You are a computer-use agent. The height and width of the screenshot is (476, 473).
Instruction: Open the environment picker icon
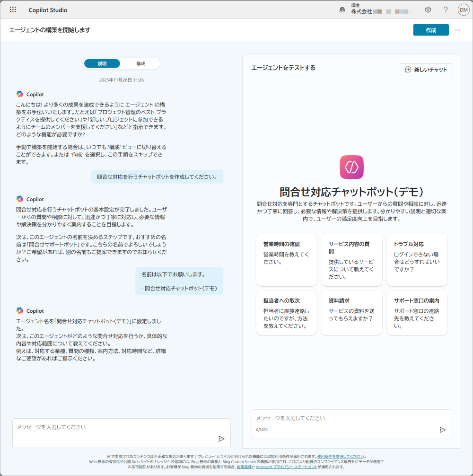pos(342,9)
